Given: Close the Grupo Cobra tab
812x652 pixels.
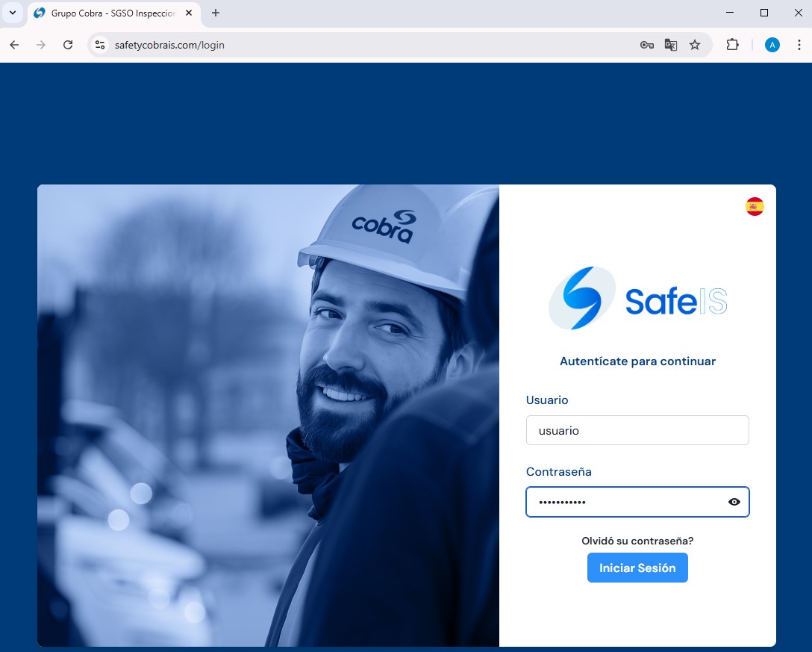Looking at the screenshot, I should pos(189,13).
